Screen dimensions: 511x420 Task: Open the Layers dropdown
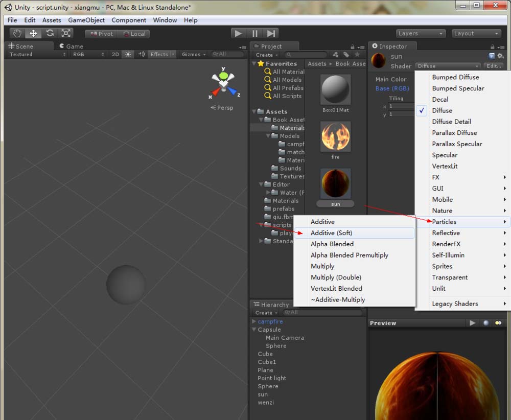point(421,34)
